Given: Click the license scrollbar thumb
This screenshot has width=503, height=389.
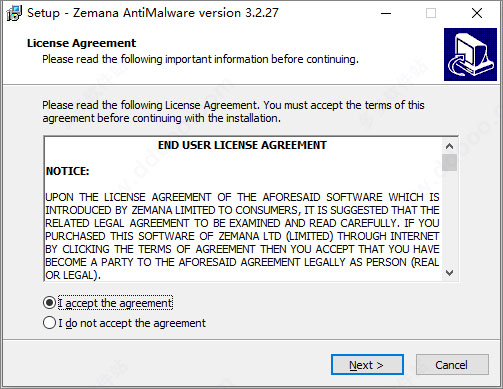Looking at the screenshot, I should coord(449,162).
